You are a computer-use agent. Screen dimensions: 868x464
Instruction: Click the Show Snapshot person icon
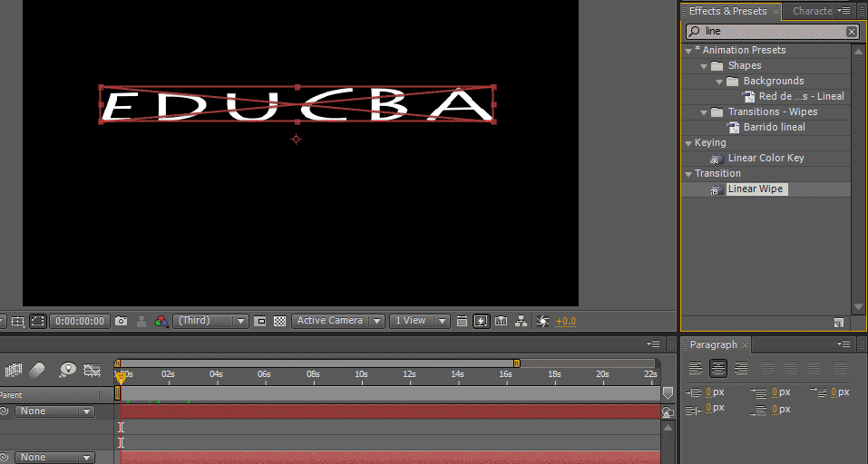[x=141, y=322]
